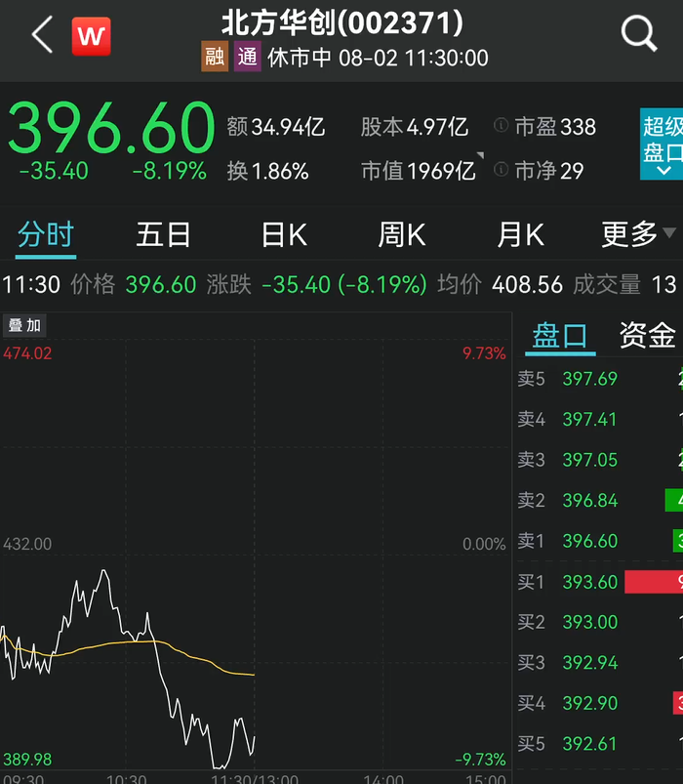
Task: Open the red W app icon
Action: (91, 37)
